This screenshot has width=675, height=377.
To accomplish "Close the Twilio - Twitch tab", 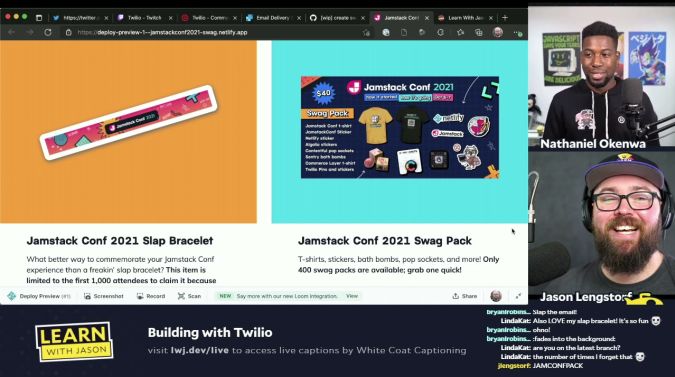I will click(x=170, y=18).
